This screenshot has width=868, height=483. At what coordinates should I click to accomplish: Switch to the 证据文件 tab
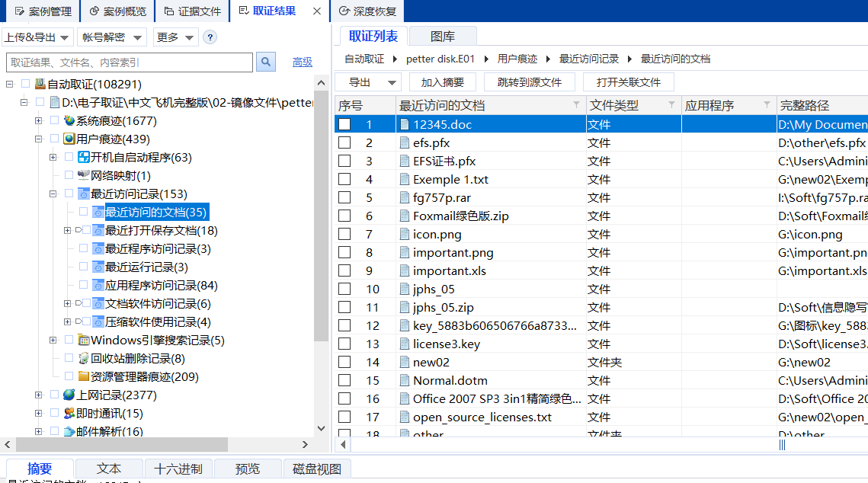[x=193, y=11]
